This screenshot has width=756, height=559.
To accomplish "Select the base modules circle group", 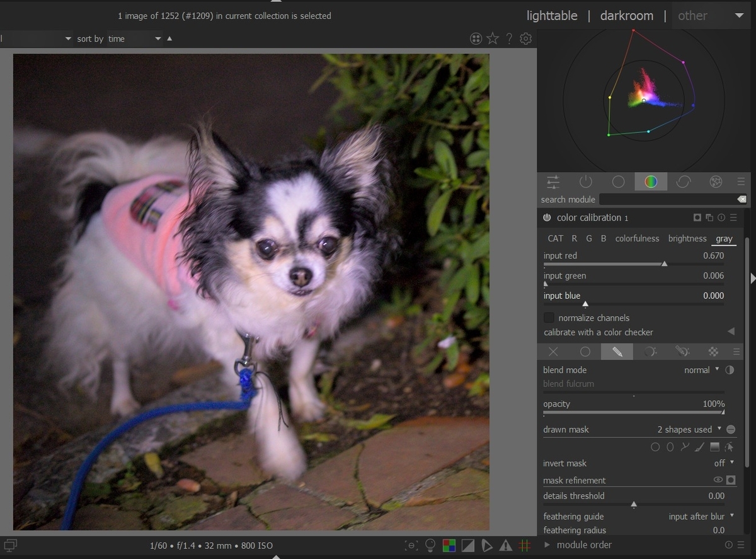I will [619, 182].
